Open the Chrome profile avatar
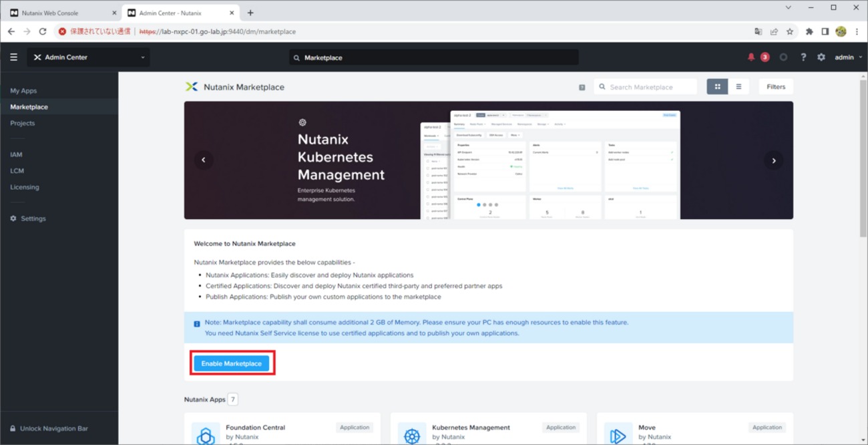The image size is (868, 445). tap(841, 31)
